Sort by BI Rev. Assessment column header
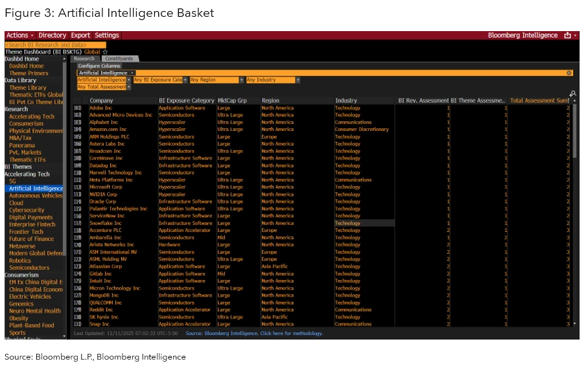Screen dimensions: 588x370 423,100
